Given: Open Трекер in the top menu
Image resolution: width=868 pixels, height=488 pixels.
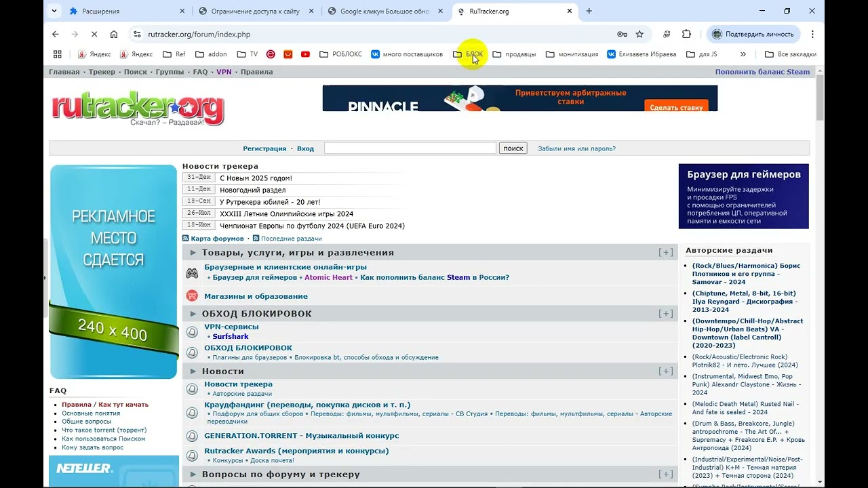Looking at the screenshot, I should pyautogui.click(x=102, y=72).
